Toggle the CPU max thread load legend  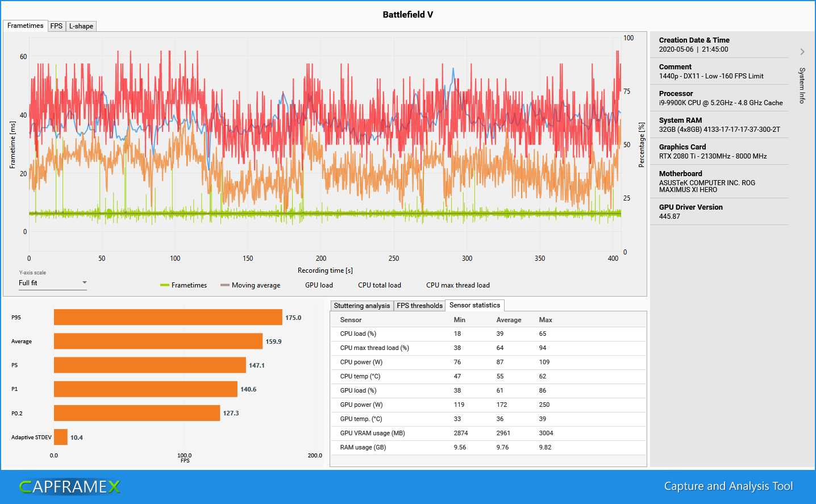click(458, 285)
